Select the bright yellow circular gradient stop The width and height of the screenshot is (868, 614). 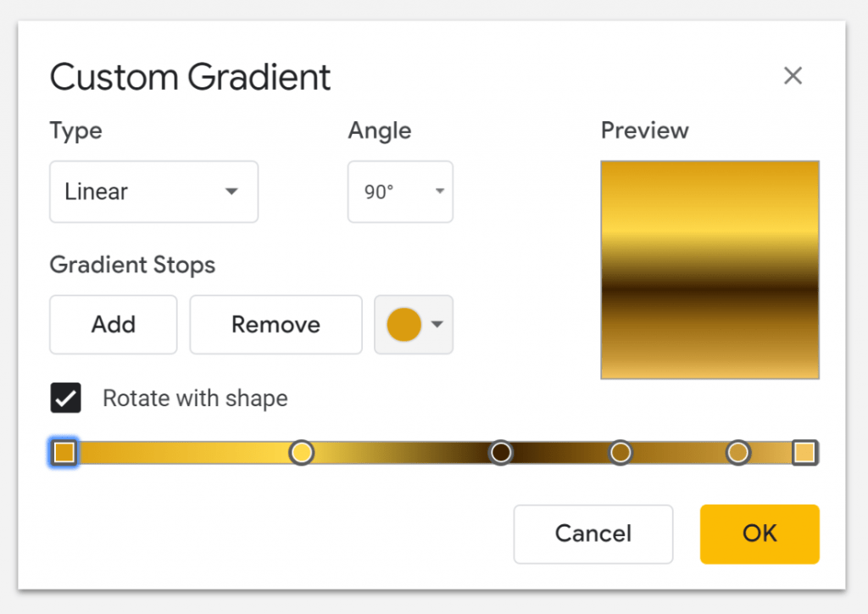(x=302, y=452)
